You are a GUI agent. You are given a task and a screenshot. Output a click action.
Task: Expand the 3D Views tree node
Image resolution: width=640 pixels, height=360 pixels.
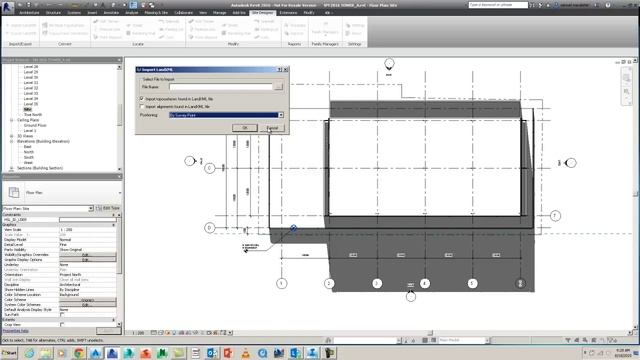click(x=12, y=136)
